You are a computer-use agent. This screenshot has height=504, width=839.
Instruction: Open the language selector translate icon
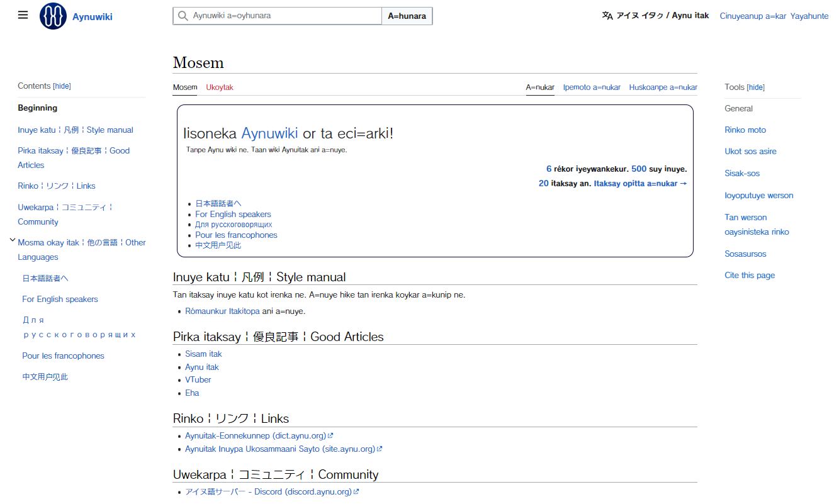pos(607,16)
